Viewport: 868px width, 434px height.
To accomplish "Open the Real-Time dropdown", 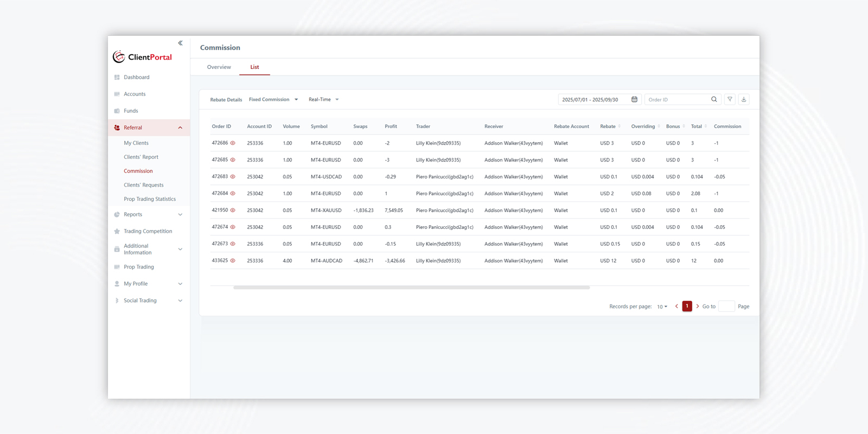I will tap(323, 99).
